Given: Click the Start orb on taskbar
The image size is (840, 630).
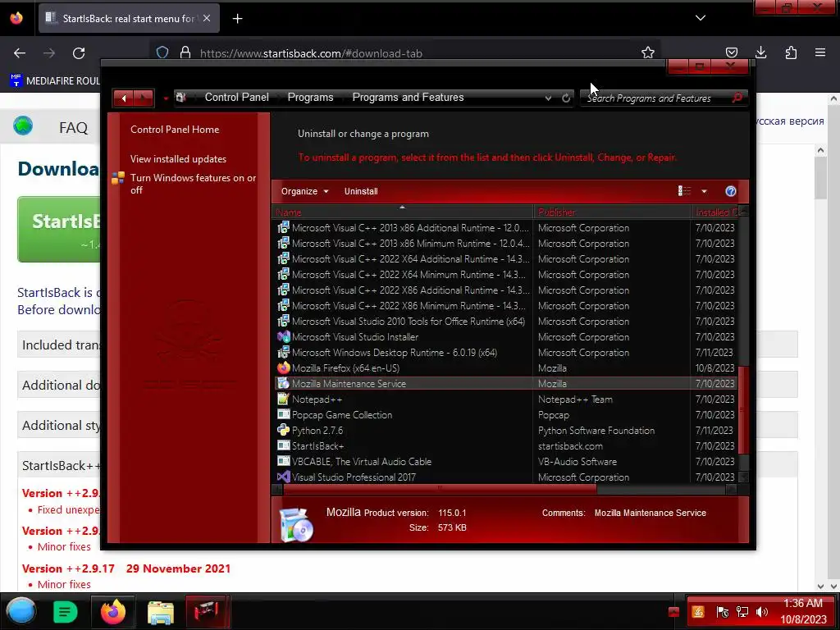Looking at the screenshot, I should [x=21, y=611].
